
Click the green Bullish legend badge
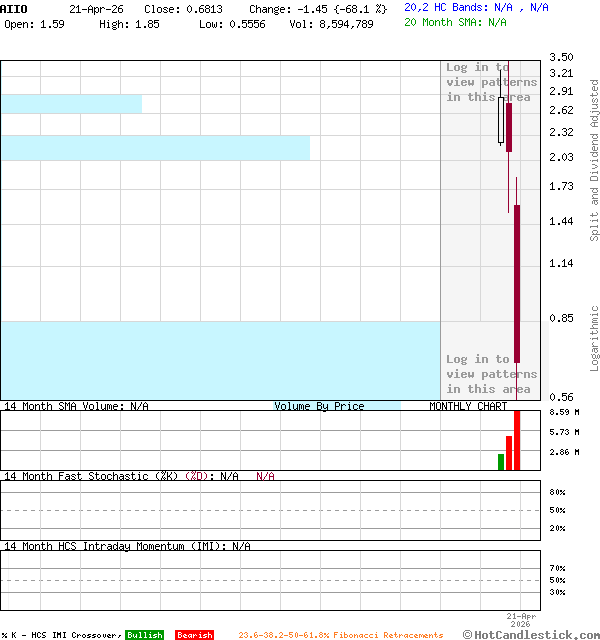[x=144, y=635]
